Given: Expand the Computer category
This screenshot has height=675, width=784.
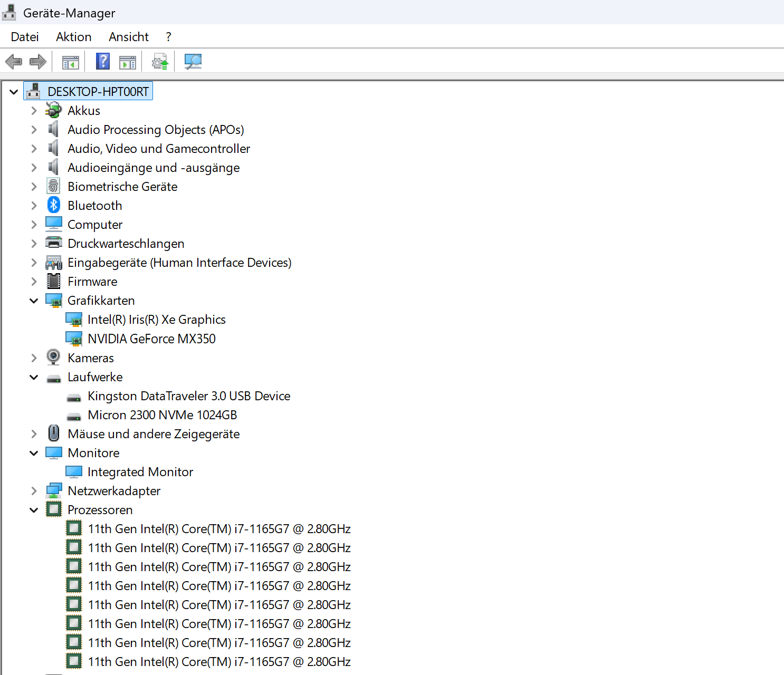Looking at the screenshot, I should [34, 225].
